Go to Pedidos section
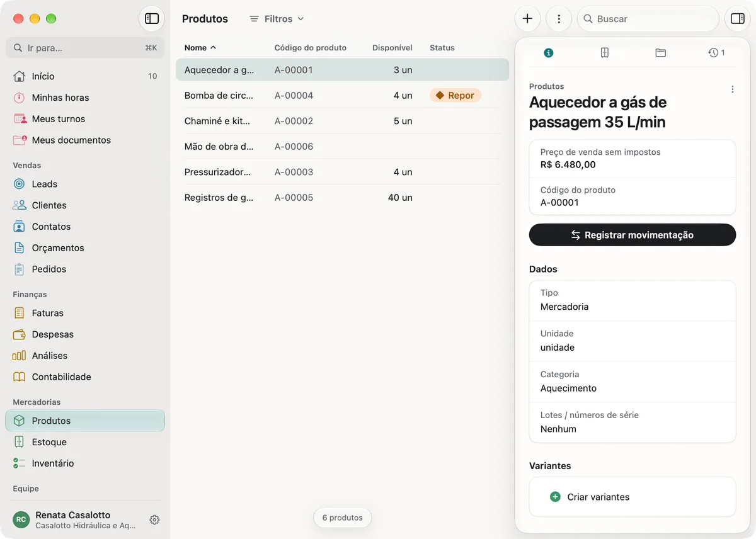This screenshot has height=539, width=756. (x=85, y=269)
